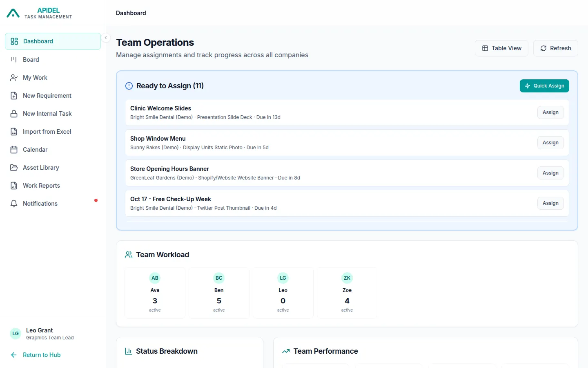Collapse the sidebar with the chevron

click(x=106, y=38)
